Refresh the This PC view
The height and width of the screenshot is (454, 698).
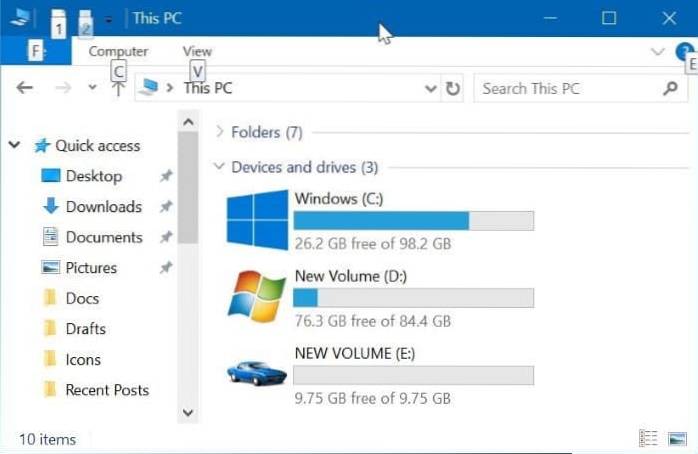click(x=453, y=89)
